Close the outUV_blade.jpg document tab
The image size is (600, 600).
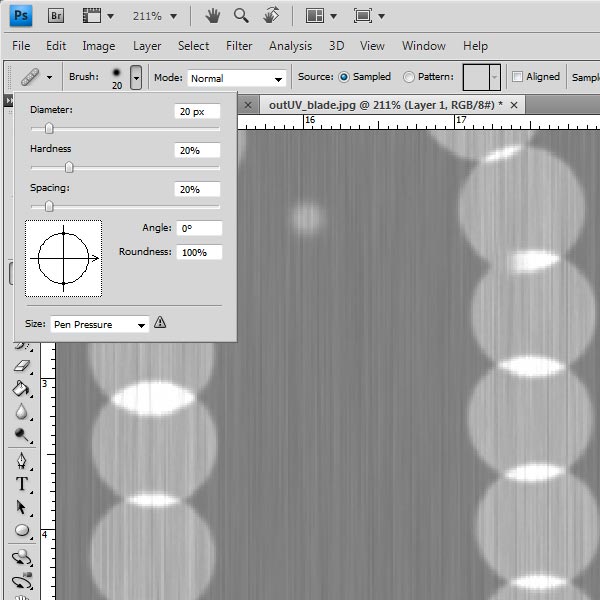pos(514,105)
